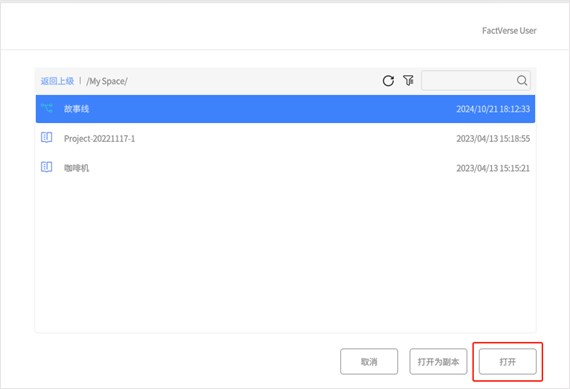The image size is (570, 389).
Task: Click the FactVerse User account label
Action: tap(509, 31)
